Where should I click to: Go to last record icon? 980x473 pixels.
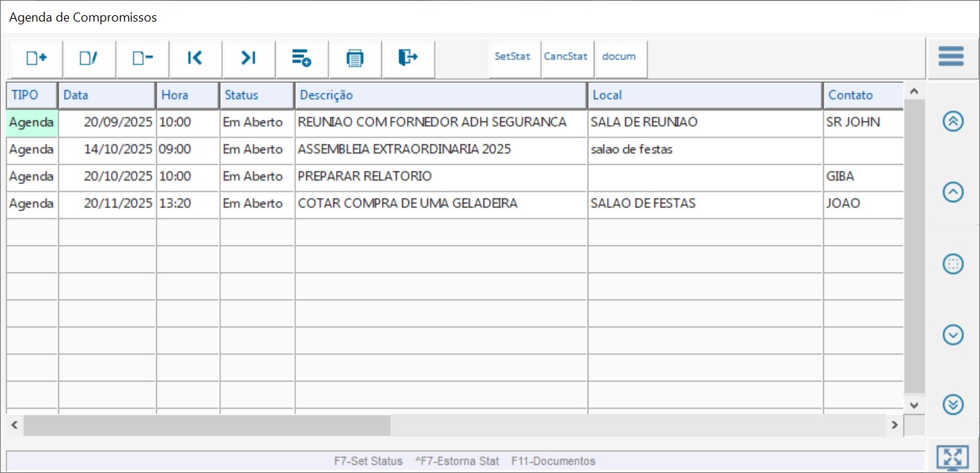[x=249, y=58]
